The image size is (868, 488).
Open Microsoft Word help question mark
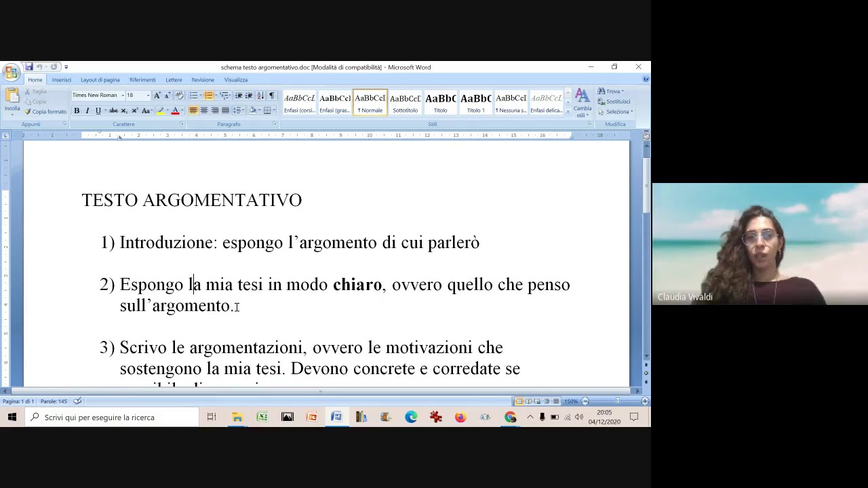(x=646, y=79)
